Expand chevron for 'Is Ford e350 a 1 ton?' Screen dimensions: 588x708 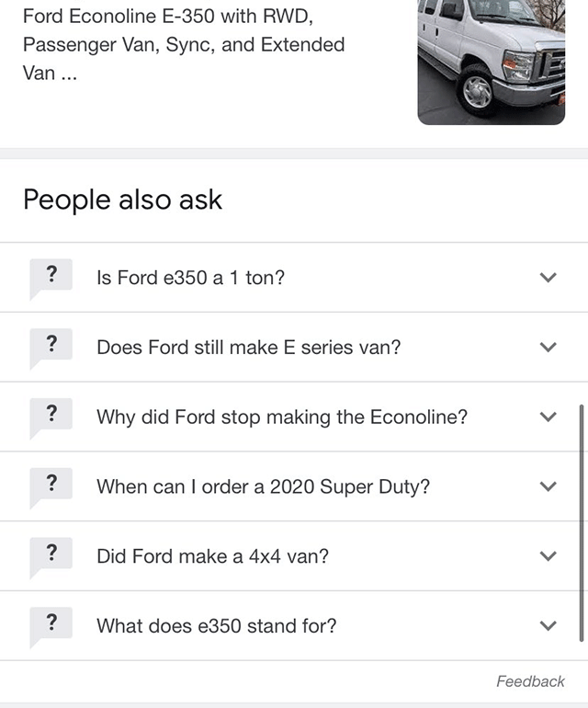548,278
